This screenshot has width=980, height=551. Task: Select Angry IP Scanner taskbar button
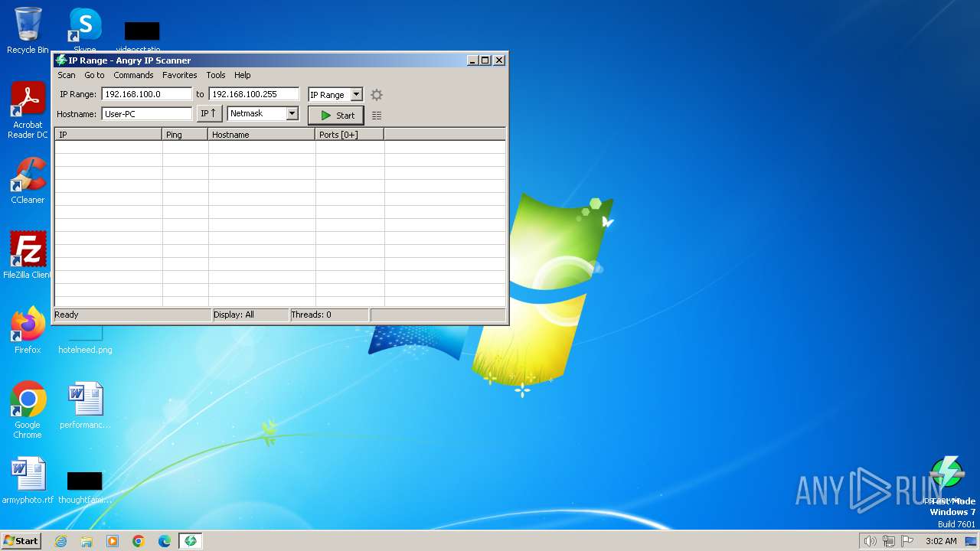(191, 541)
